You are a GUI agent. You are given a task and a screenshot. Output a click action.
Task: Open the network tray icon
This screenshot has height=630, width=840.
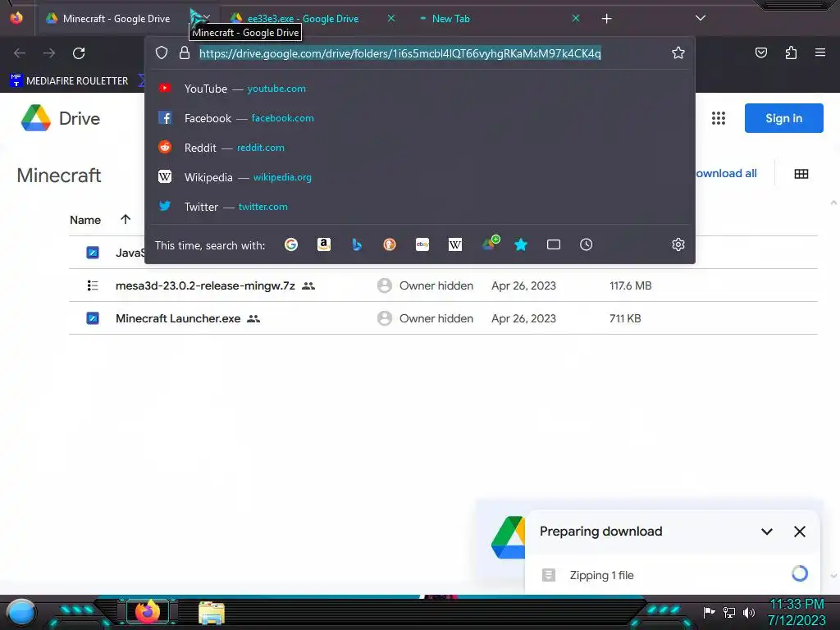tap(729, 612)
